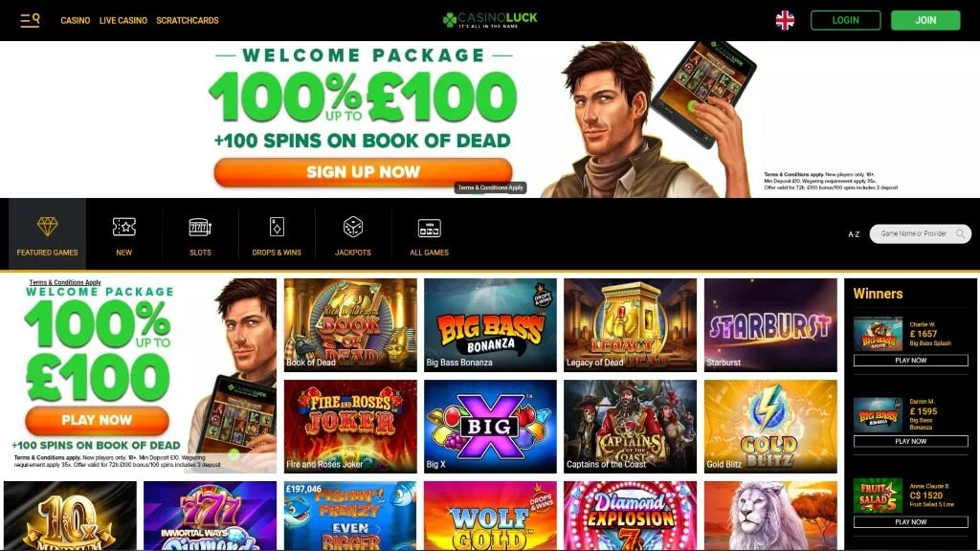Open the hamburger search menu icon
This screenshot has width=980, height=551.
click(30, 20)
